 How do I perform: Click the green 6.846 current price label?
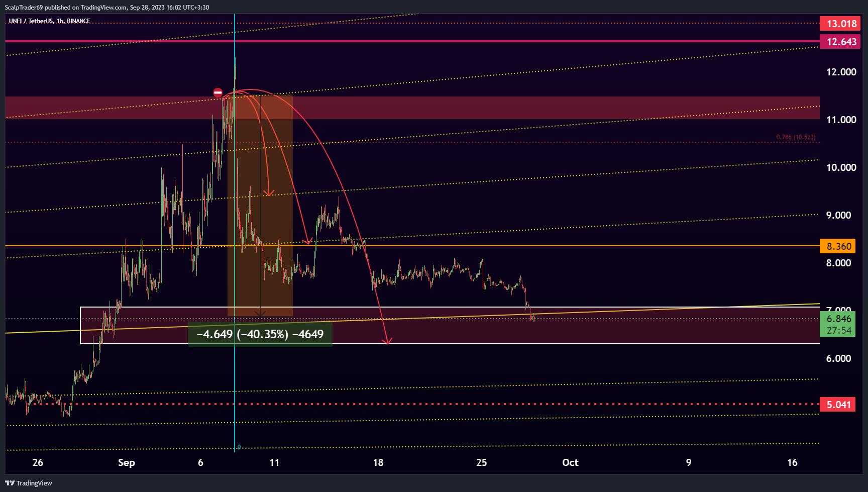[837, 319]
